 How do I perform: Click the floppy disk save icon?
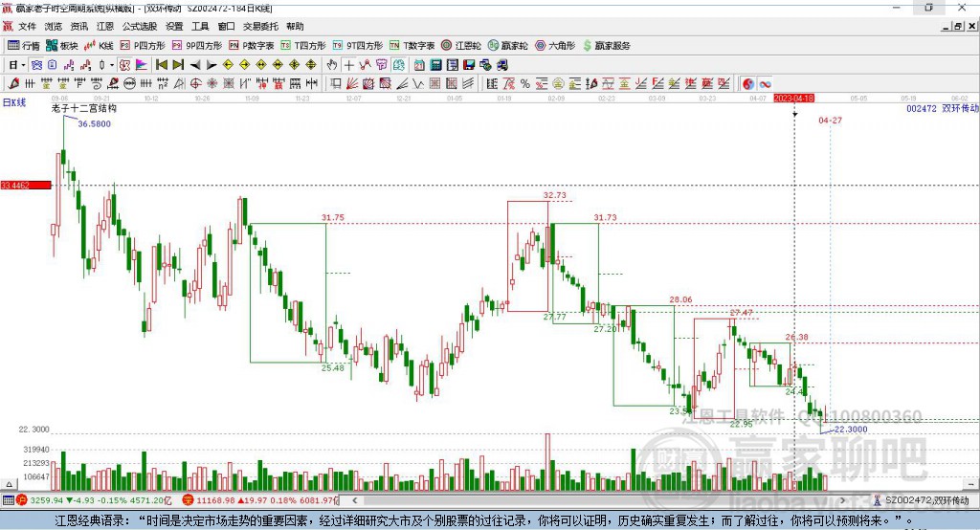tap(469, 65)
